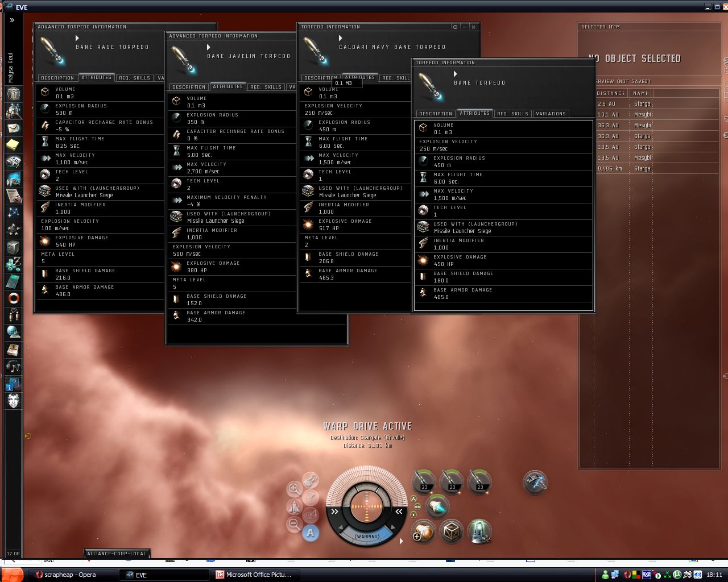Activate the repairer module with plus sign
Image resolution: width=728 pixels, height=582 pixels.
coord(423,532)
